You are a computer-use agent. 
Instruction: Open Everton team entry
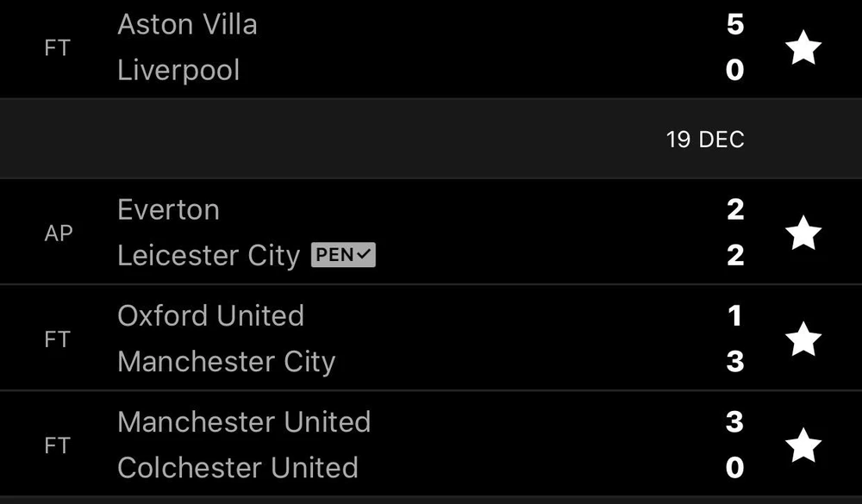click(168, 210)
